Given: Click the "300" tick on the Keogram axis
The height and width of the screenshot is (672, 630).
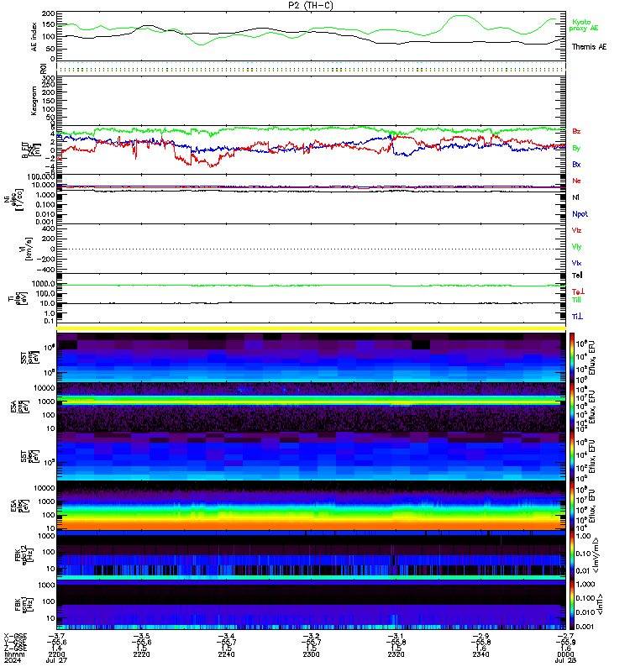Looking at the screenshot, I should coord(49,78).
